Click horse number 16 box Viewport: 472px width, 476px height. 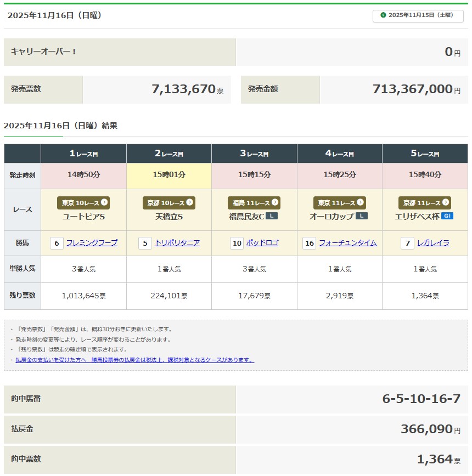pos(310,243)
